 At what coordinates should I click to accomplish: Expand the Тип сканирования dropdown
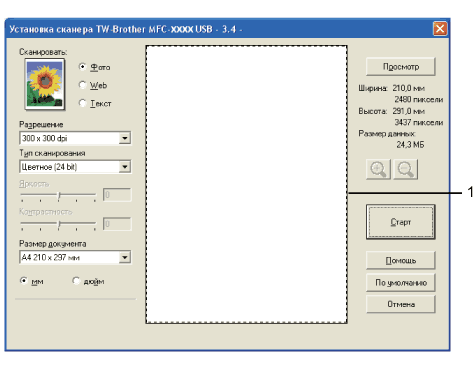click(x=75, y=167)
